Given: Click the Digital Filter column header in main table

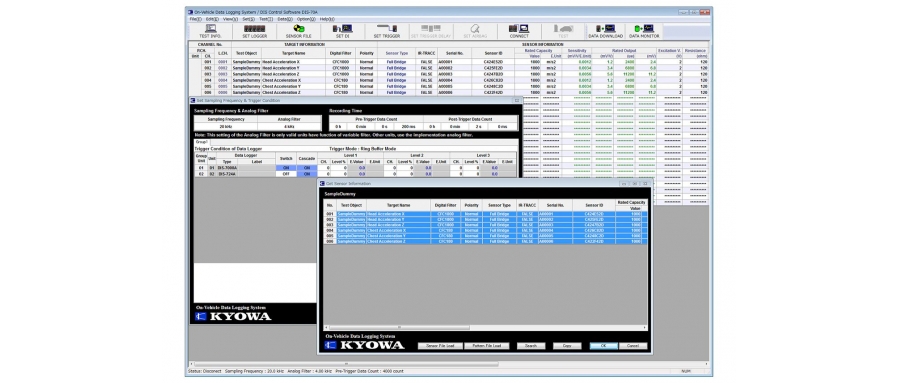Looking at the screenshot, I should click(x=340, y=53).
